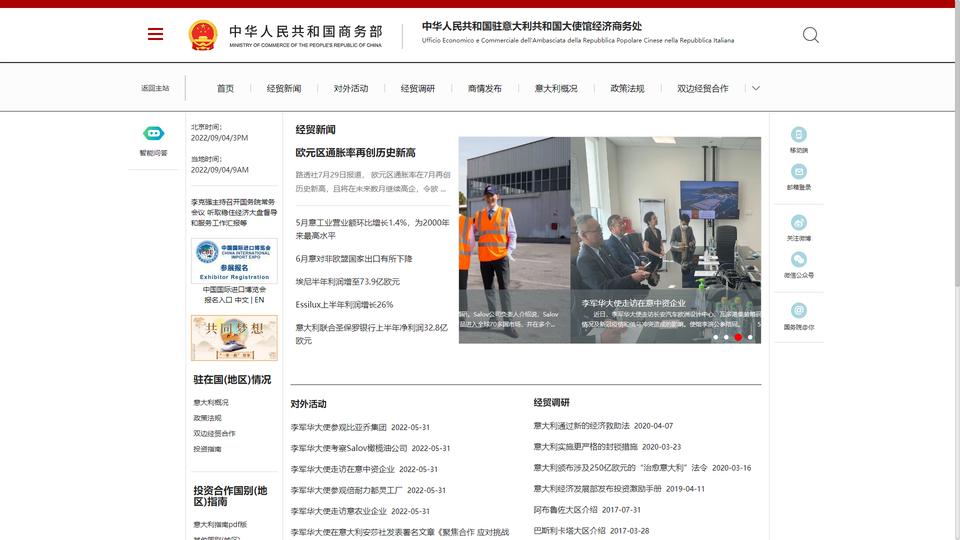
Task: Click the 移动端 mobile icon
Action: 798,134
